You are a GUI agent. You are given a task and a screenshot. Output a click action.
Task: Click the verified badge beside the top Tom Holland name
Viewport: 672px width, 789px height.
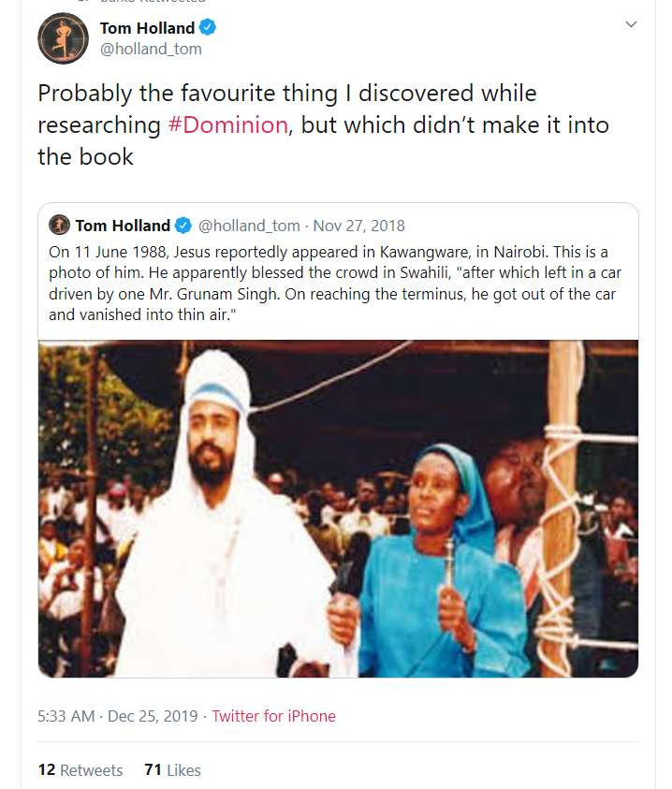point(208,28)
